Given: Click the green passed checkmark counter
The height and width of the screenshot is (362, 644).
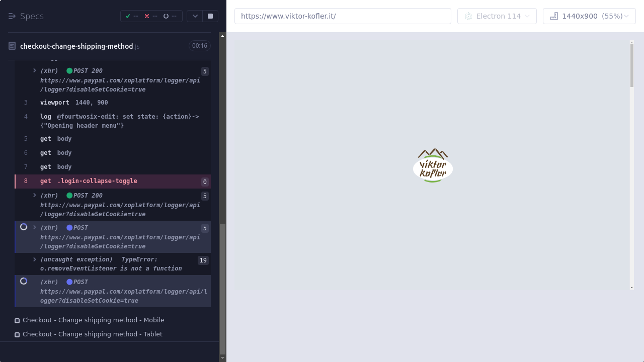Looking at the screenshot, I should pos(128,16).
